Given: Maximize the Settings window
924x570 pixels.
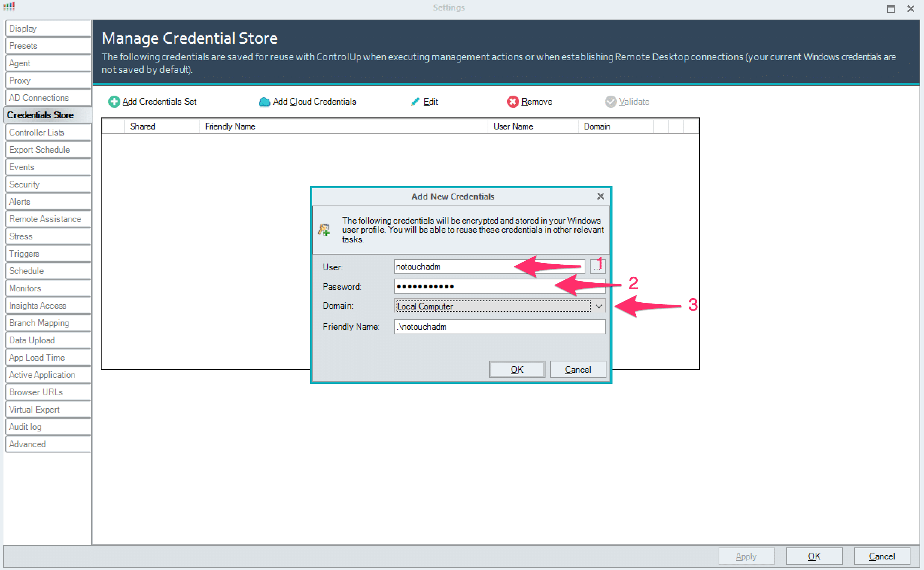Looking at the screenshot, I should click(x=891, y=9).
